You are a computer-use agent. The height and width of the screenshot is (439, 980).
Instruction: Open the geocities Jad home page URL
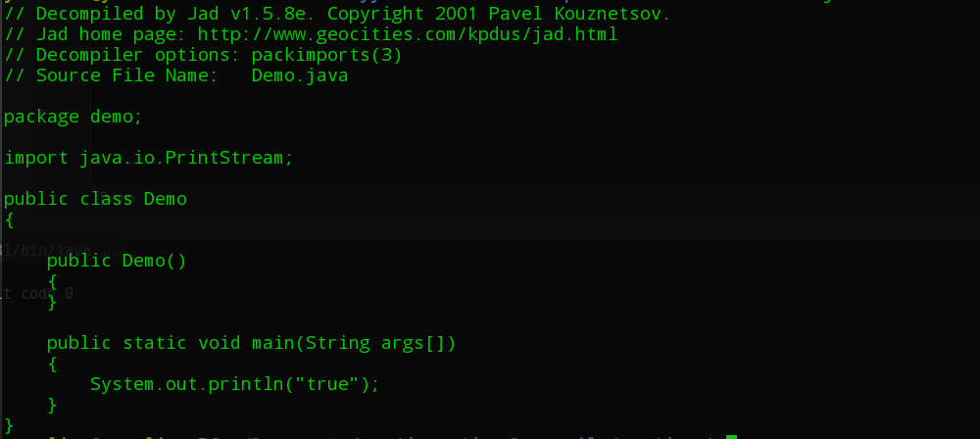408,34
